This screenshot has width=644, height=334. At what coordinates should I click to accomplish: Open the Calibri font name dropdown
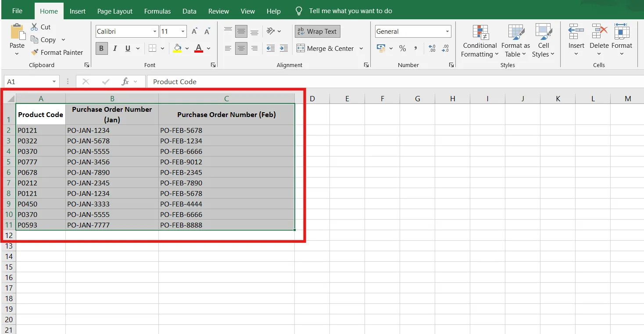(155, 32)
